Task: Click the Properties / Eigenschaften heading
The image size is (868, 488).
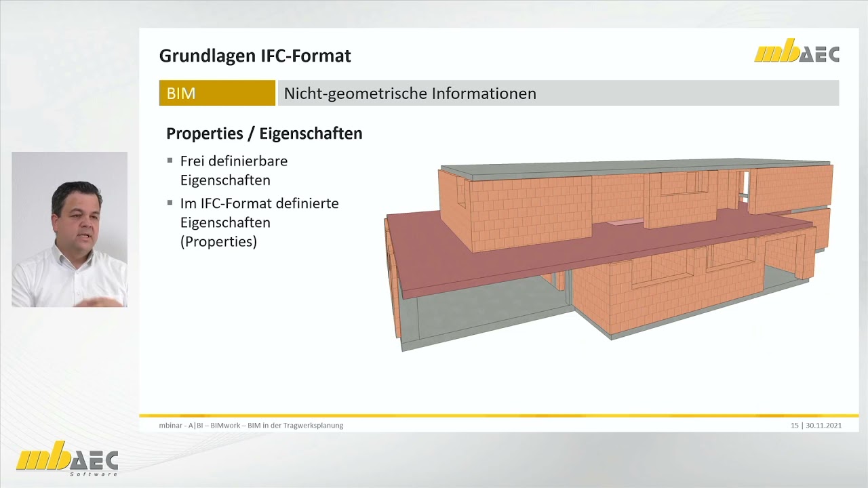Action: (x=264, y=134)
